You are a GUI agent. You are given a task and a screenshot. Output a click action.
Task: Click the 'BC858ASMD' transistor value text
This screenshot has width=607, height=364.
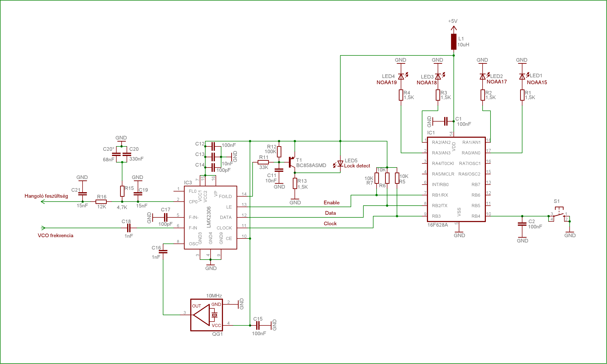(x=311, y=165)
